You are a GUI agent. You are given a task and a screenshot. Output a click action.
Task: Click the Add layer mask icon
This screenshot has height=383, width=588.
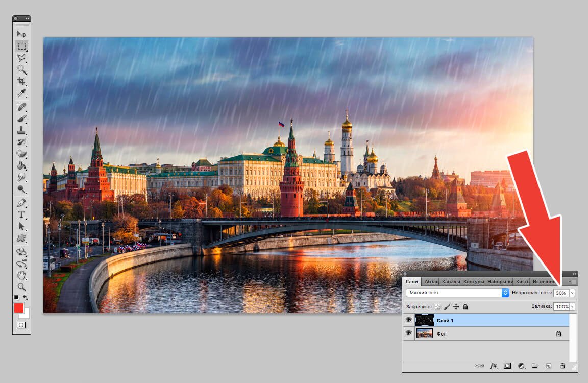507,365
